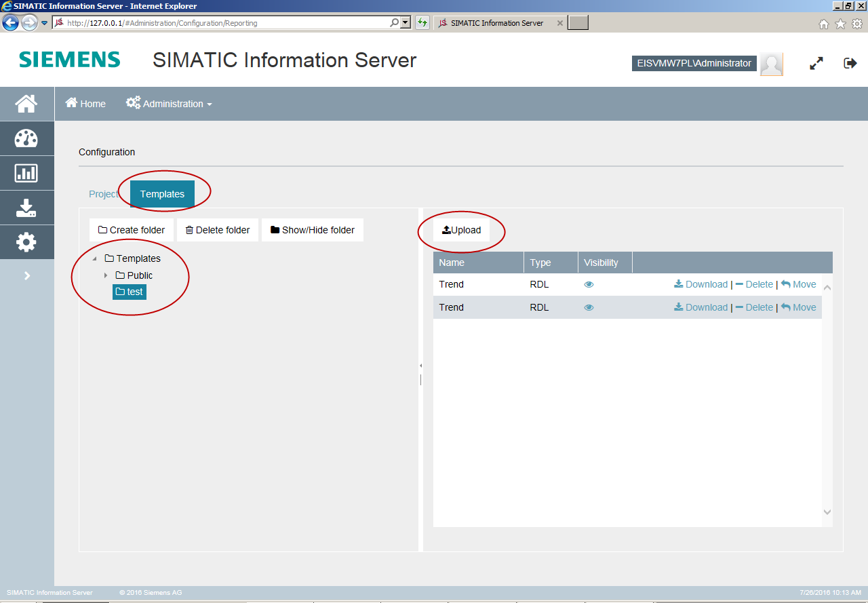This screenshot has width=868, height=603.
Task: Switch to the Project tab
Action: click(x=103, y=194)
